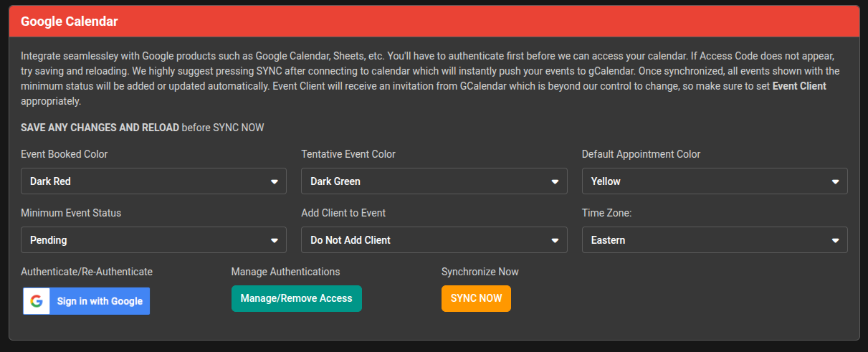
Task: Click the Synchronize Now label
Action: 480,272
